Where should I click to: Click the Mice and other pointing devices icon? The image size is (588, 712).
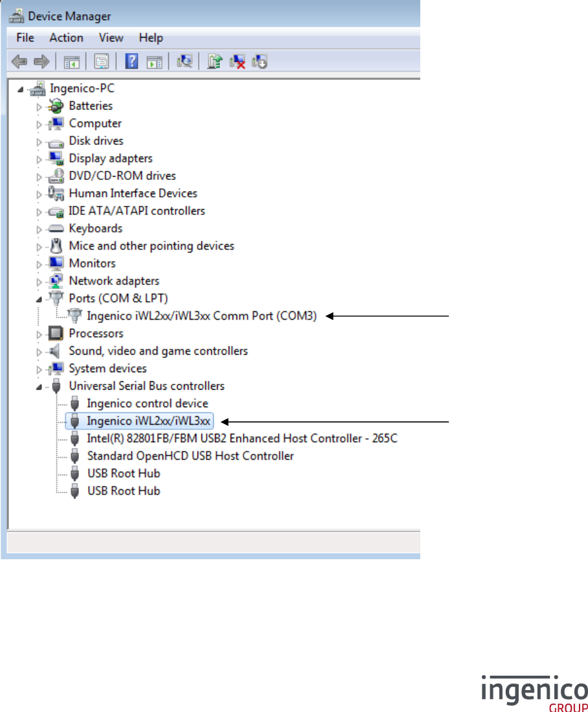point(56,246)
